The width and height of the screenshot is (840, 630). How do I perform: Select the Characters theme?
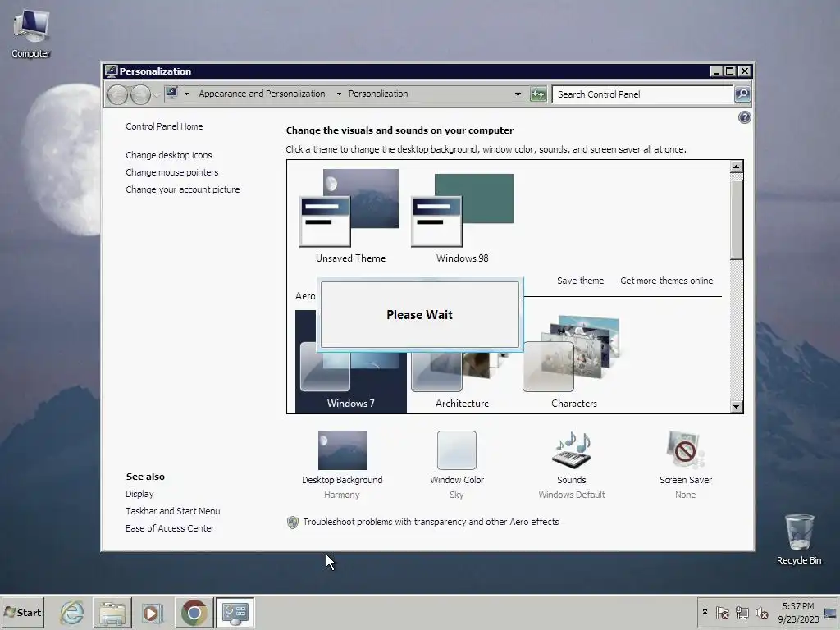(x=573, y=362)
